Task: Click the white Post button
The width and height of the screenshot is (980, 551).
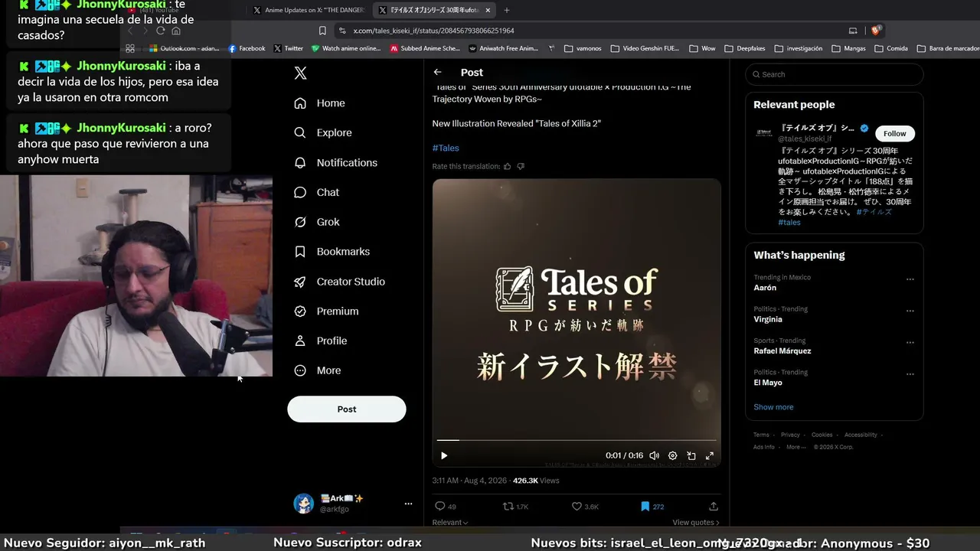Action: click(x=347, y=409)
